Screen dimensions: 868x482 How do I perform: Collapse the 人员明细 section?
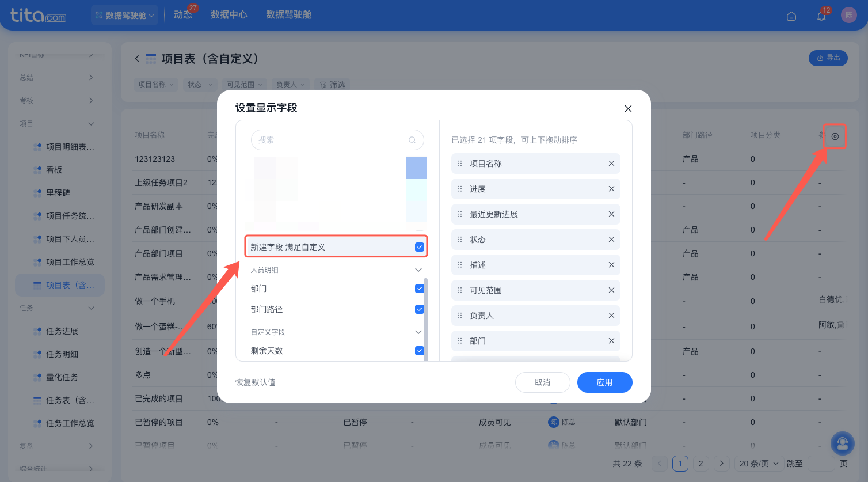point(418,270)
